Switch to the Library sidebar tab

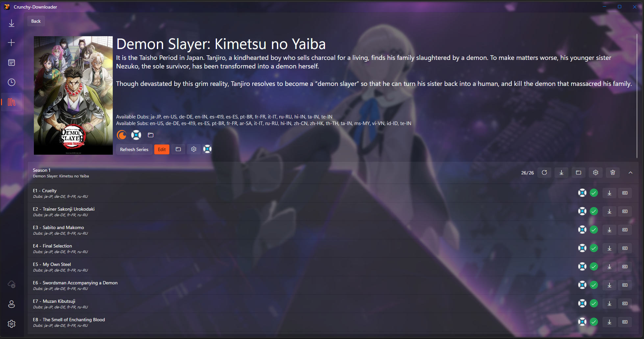12,102
